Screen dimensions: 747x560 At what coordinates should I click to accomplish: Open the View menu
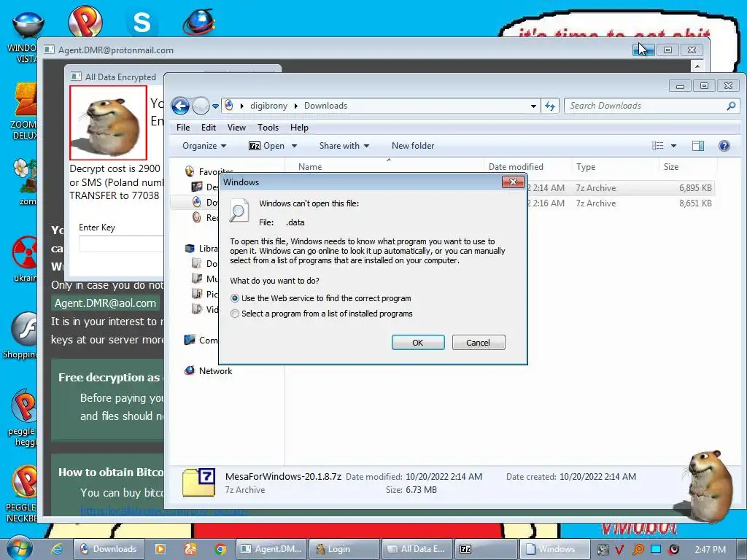236,127
